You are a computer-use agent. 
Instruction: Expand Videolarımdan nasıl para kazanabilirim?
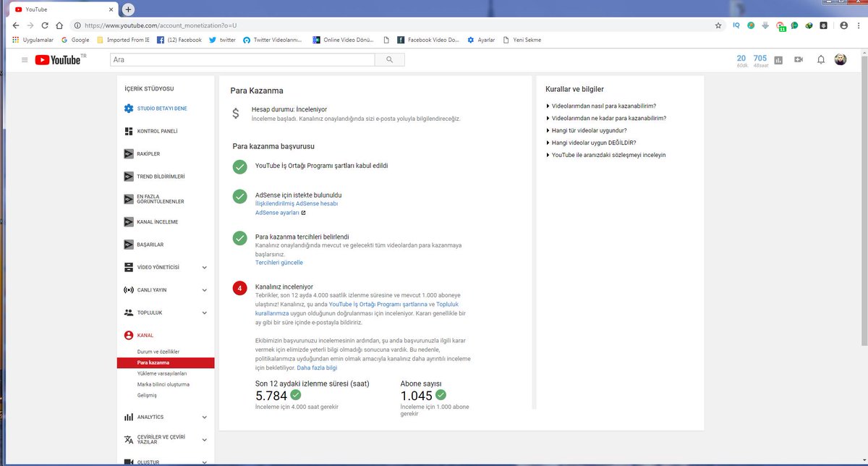coord(600,106)
